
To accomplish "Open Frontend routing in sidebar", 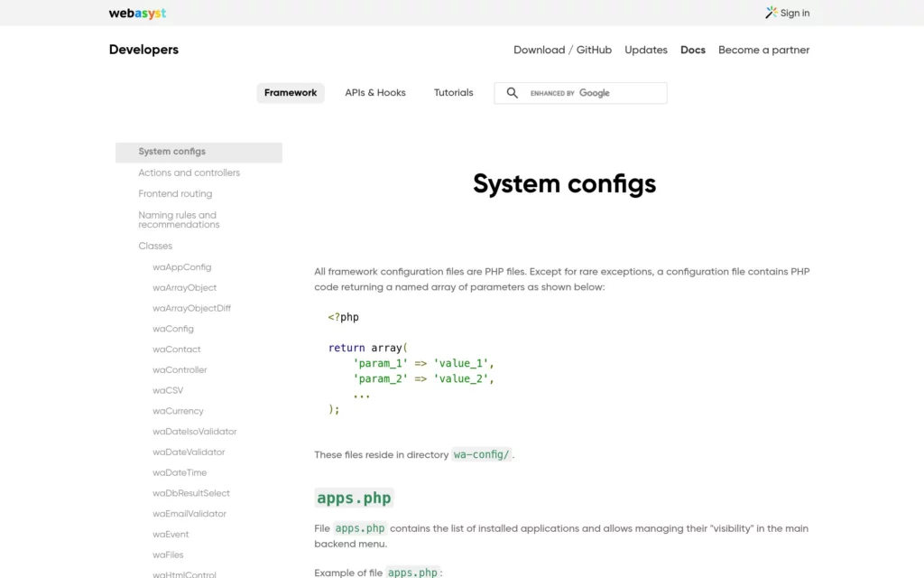I will point(175,194).
